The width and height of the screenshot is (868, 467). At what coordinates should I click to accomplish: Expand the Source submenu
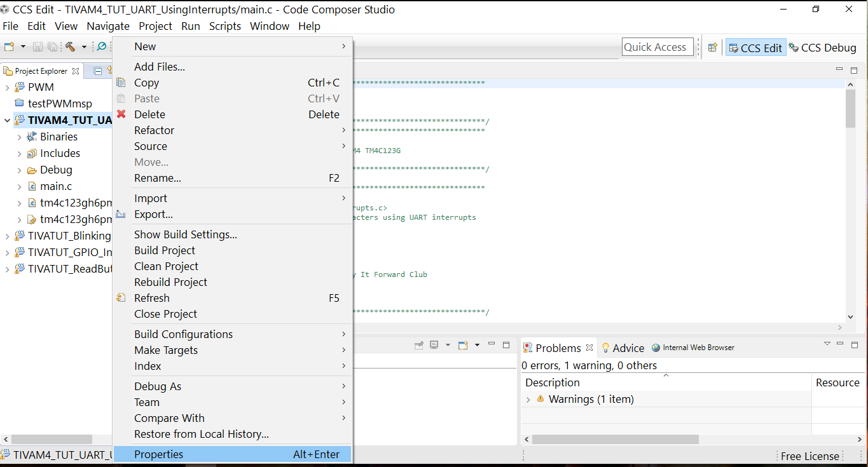pos(232,146)
